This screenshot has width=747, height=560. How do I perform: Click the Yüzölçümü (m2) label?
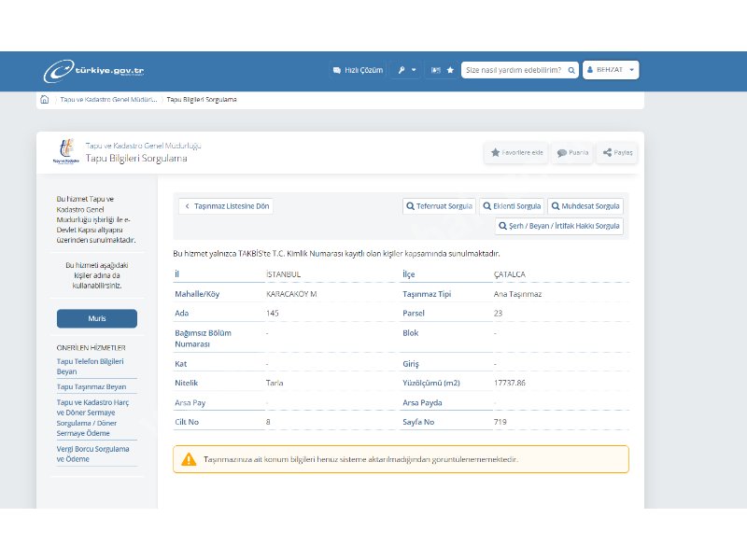(431, 383)
